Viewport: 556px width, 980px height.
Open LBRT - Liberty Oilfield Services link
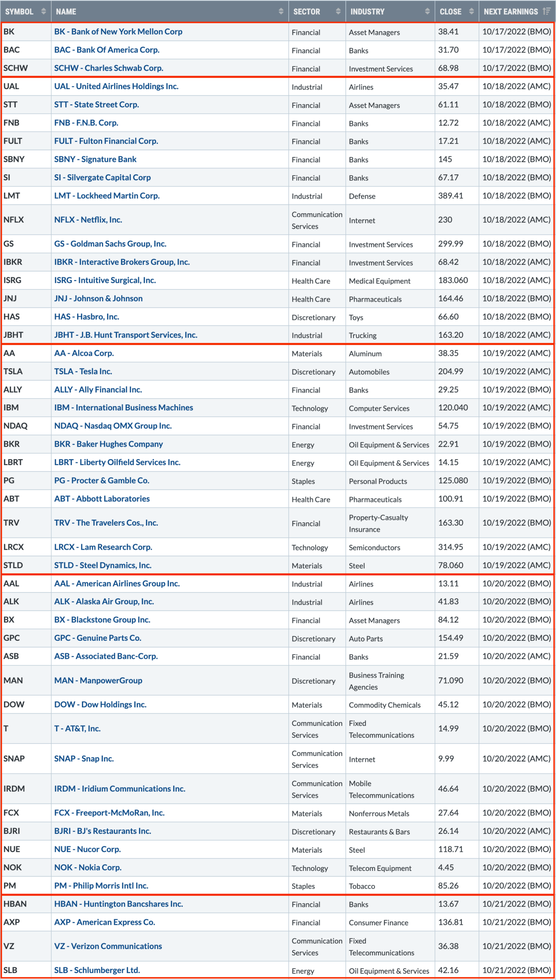click(x=117, y=462)
